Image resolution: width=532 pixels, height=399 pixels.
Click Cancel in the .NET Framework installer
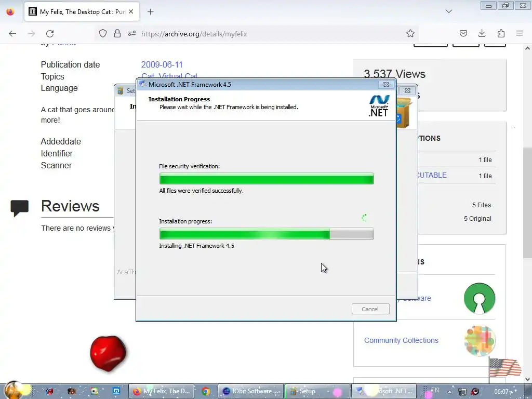tap(370, 309)
